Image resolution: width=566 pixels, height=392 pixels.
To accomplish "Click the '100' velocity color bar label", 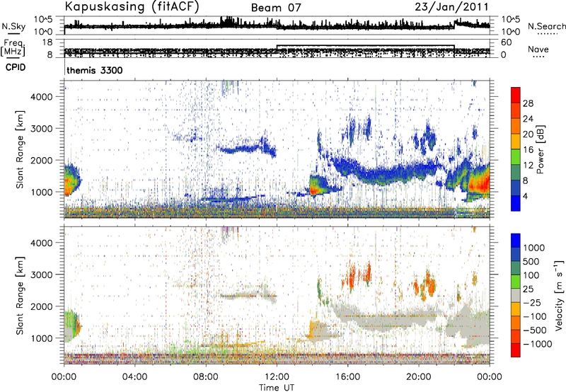I will coord(531,275).
